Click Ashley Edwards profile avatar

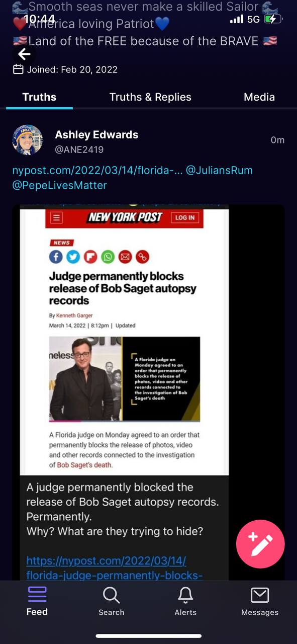pos(27,140)
